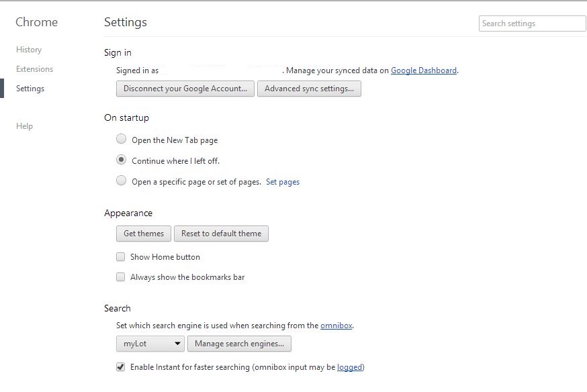Select Open the New Tab page option

(121, 140)
